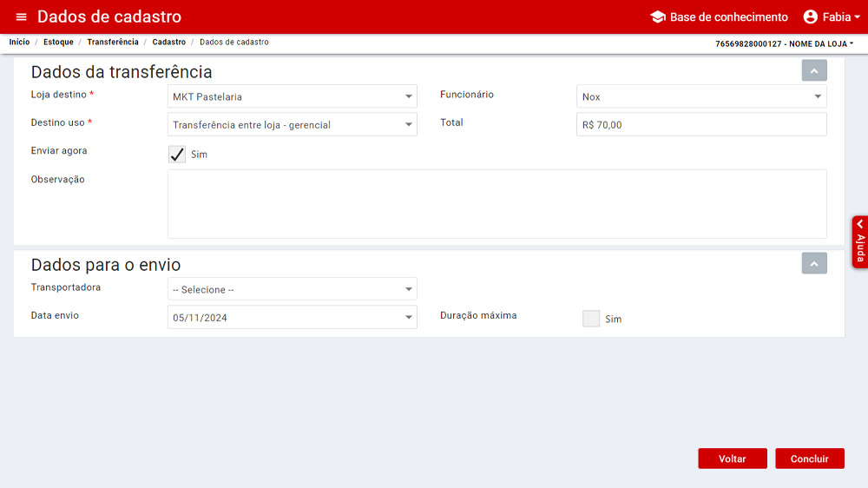Open the Data envio date picker
Viewport: 868px width, 488px height.
tap(292, 318)
